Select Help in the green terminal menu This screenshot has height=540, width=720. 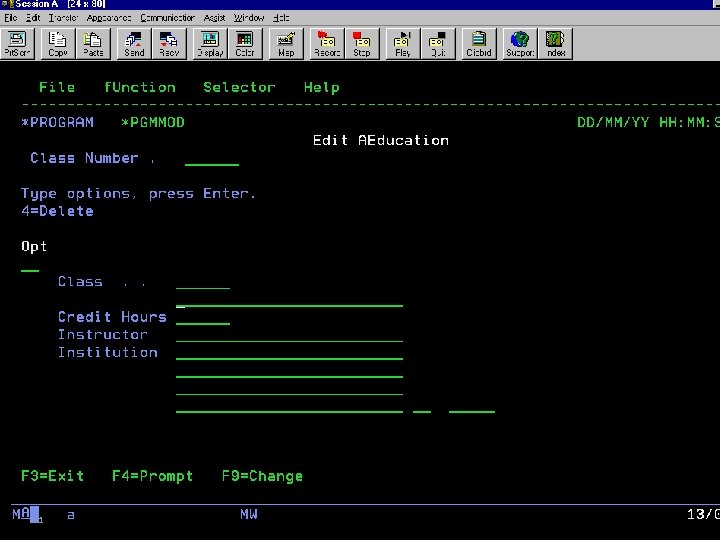tap(321, 87)
